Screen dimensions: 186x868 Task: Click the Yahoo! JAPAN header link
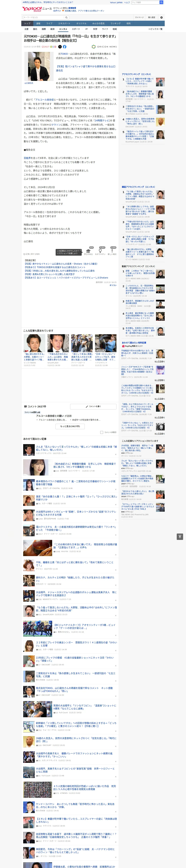point(116,2)
